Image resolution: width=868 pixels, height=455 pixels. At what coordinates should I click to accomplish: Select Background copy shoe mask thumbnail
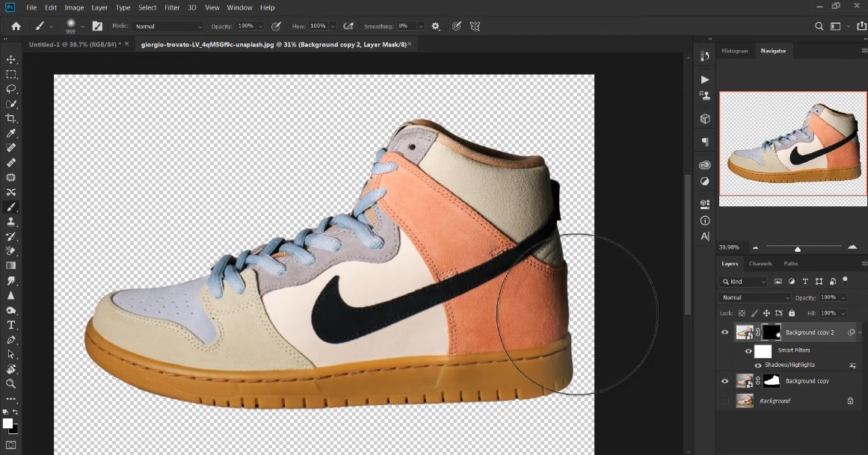(x=771, y=381)
